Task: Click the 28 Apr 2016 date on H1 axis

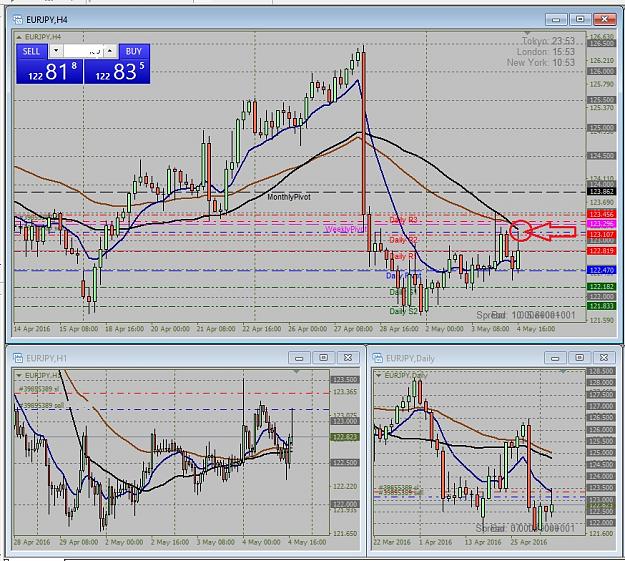Action: [32, 542]
